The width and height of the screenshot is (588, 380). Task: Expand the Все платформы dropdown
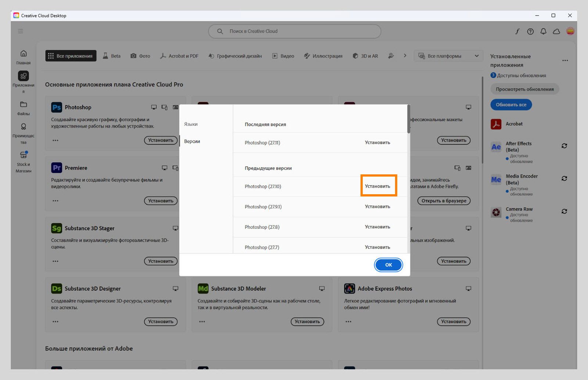pos(448,56)
